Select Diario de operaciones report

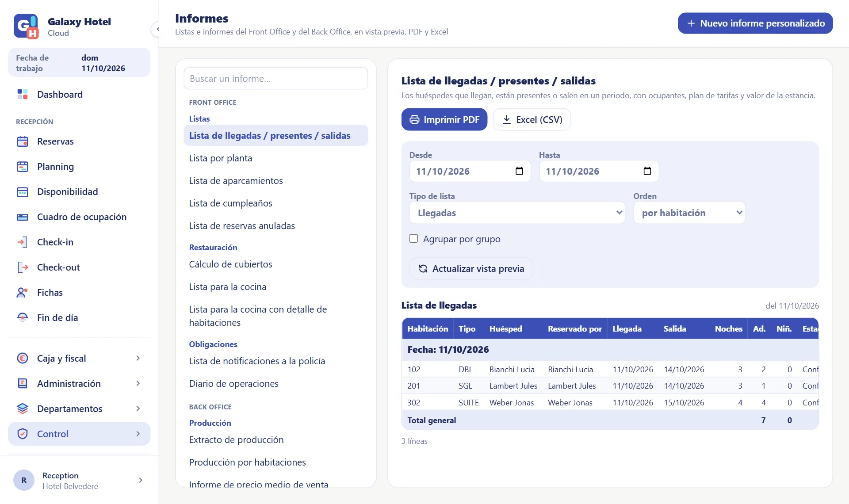(275, 384)
